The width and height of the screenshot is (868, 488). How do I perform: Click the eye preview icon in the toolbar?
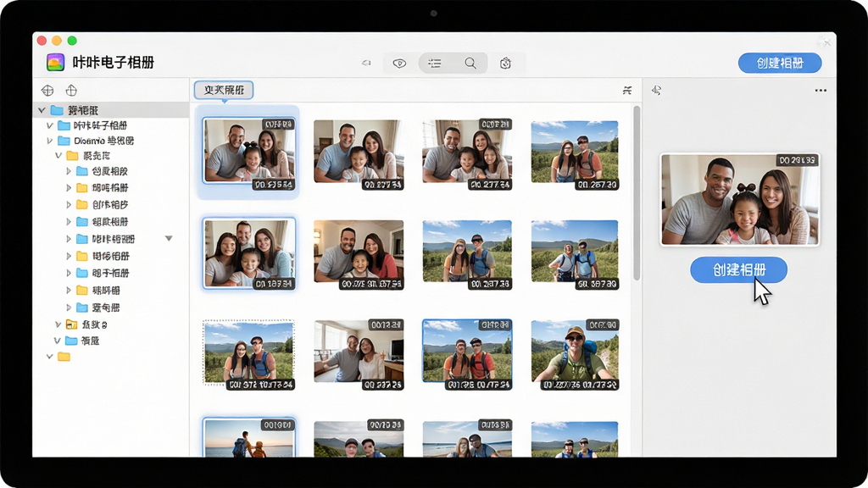[399, 63]
